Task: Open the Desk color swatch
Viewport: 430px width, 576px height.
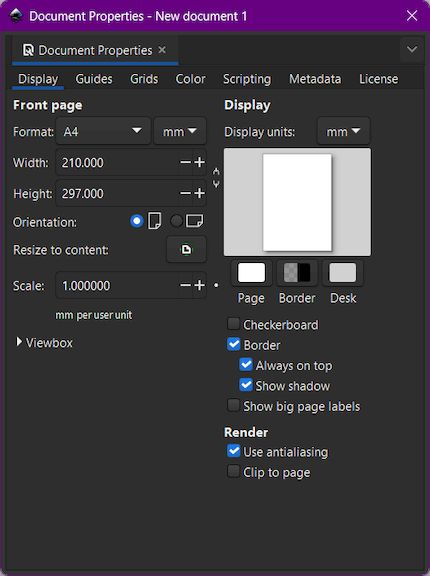Action: (x=343, y=273)
